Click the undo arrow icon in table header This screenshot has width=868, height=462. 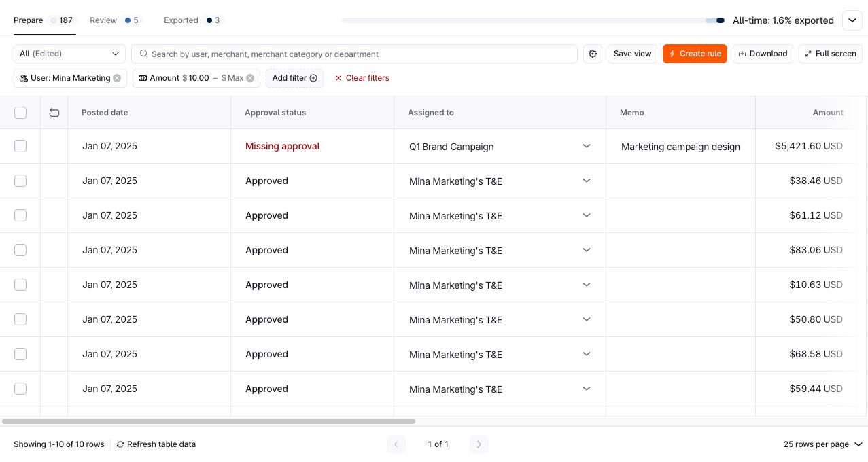click(x=54, y=113)
